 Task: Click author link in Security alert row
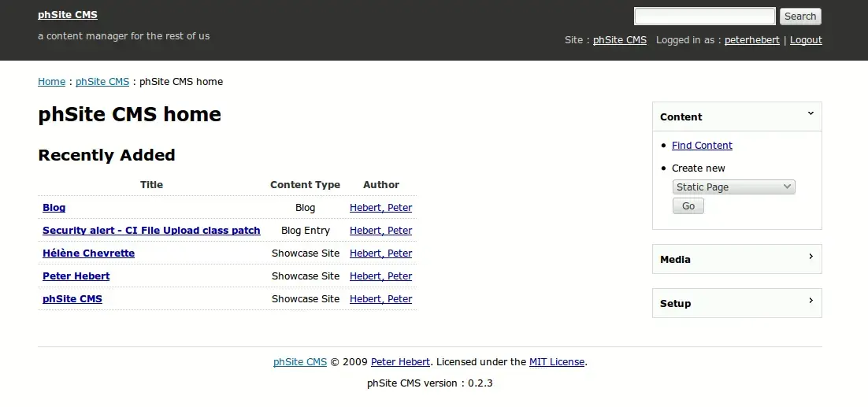click(x=381, y=231)
